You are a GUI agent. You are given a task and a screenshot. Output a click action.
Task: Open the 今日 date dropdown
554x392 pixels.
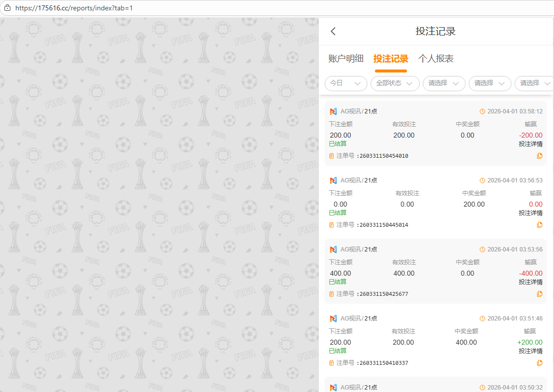[x=346, y=83]
